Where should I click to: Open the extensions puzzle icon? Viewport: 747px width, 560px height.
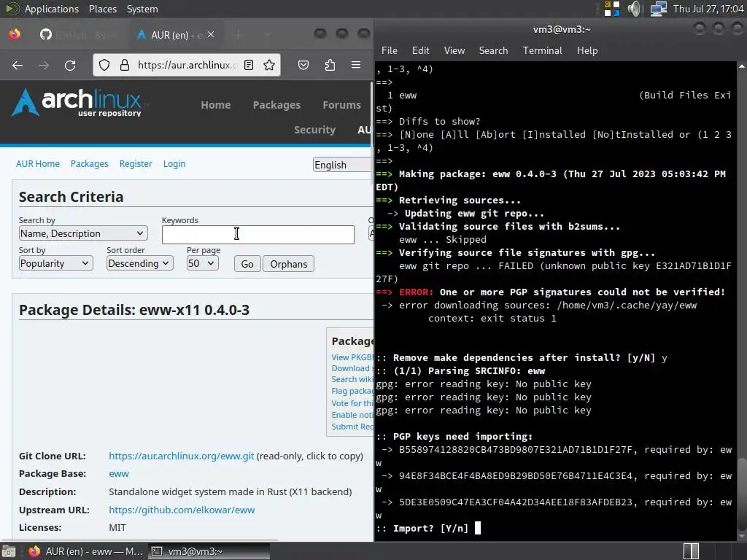(x=330, y=65)
